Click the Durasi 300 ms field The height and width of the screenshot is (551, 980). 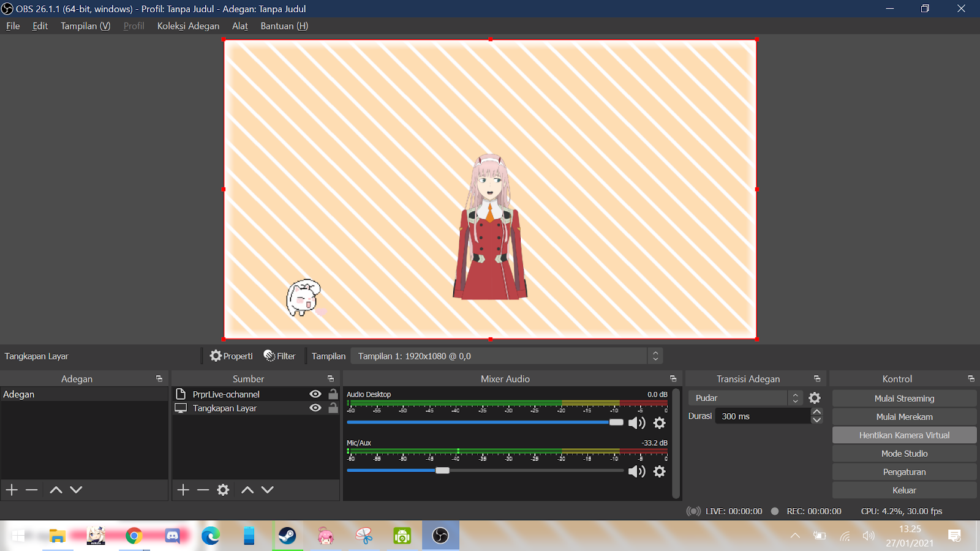click(763, 416)
